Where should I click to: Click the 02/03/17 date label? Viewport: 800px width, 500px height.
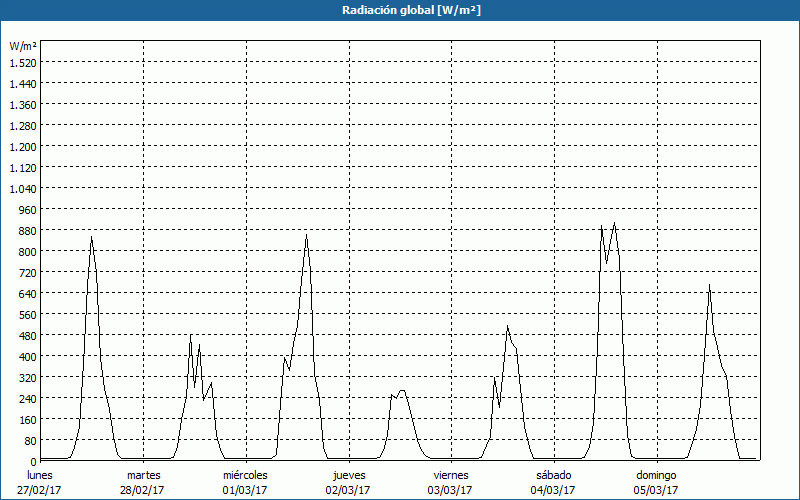pos(349,490)
